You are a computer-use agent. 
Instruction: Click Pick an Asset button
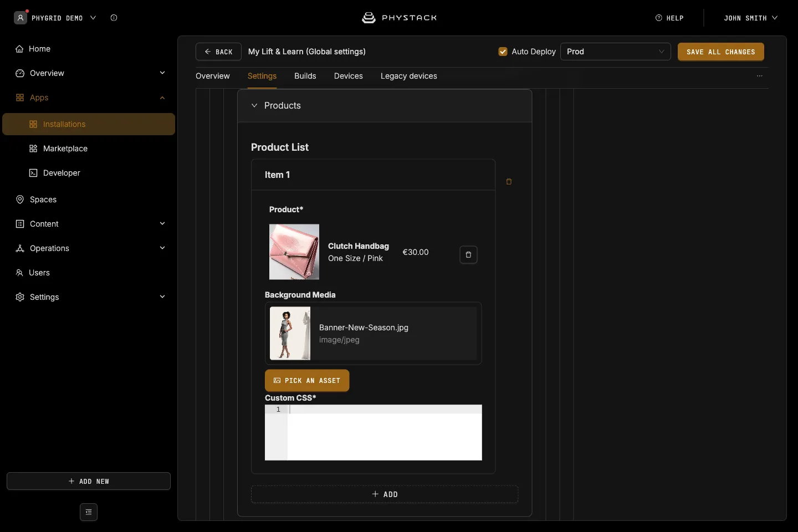307,381
